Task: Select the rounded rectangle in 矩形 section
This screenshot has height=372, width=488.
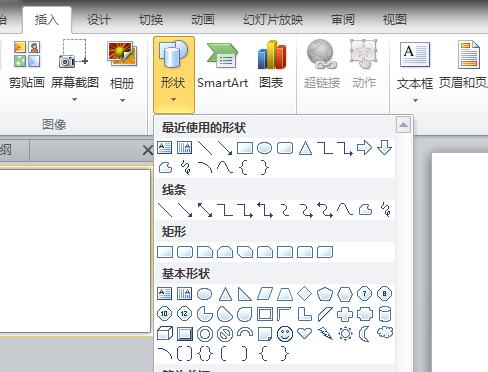Action: point(185,252)
